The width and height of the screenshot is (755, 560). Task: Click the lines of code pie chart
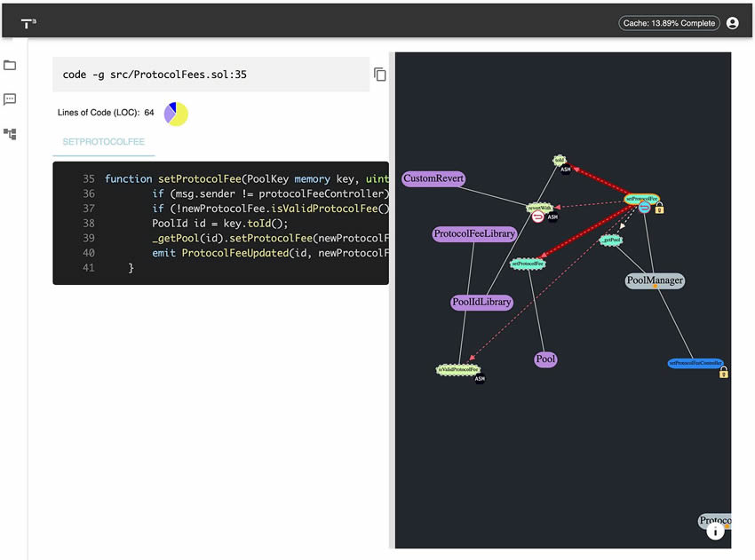point(176,114)
